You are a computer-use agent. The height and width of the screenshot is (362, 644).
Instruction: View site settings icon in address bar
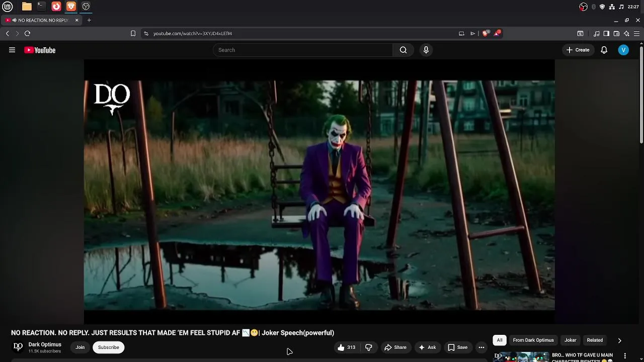pos(146,33)
